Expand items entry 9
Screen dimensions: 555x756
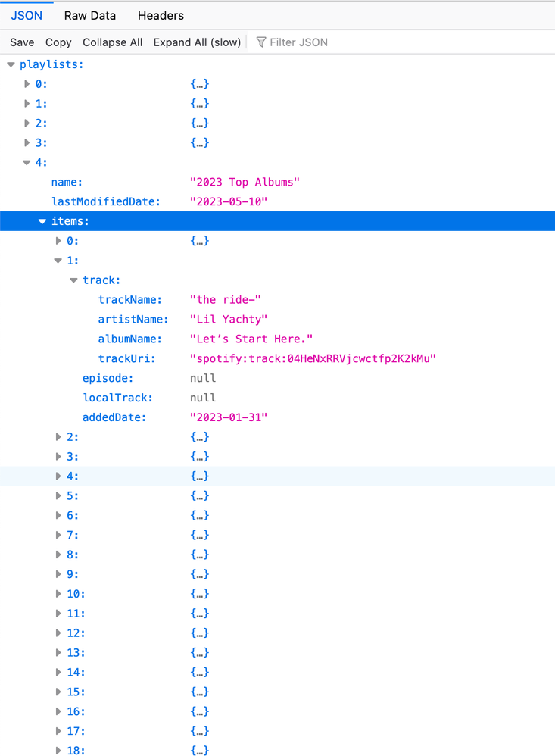tap(58, 574)
